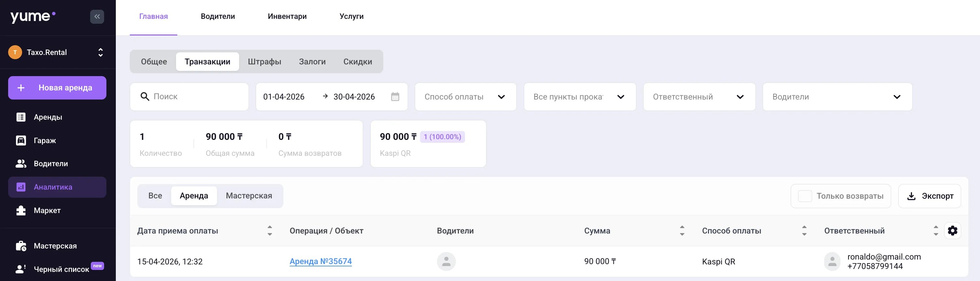Open table column settings gear
Screen dimensions: 980x281
pos(952,231)
